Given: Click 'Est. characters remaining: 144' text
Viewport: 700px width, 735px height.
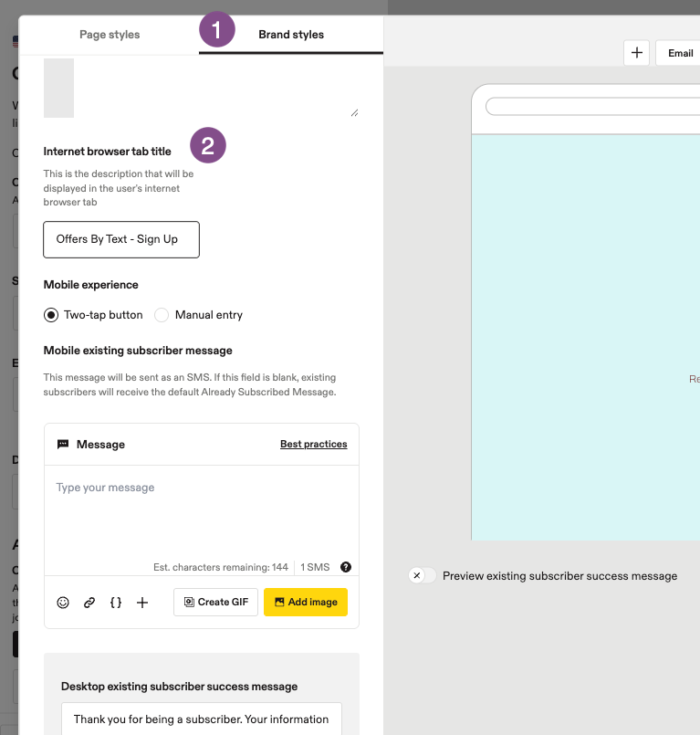Looking at the screenshot, I should pos(221,567).
